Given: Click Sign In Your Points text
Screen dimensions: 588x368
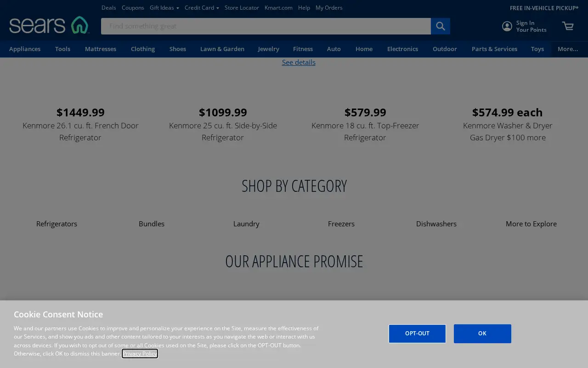Looking at the screenshot, I should point(531,26).
